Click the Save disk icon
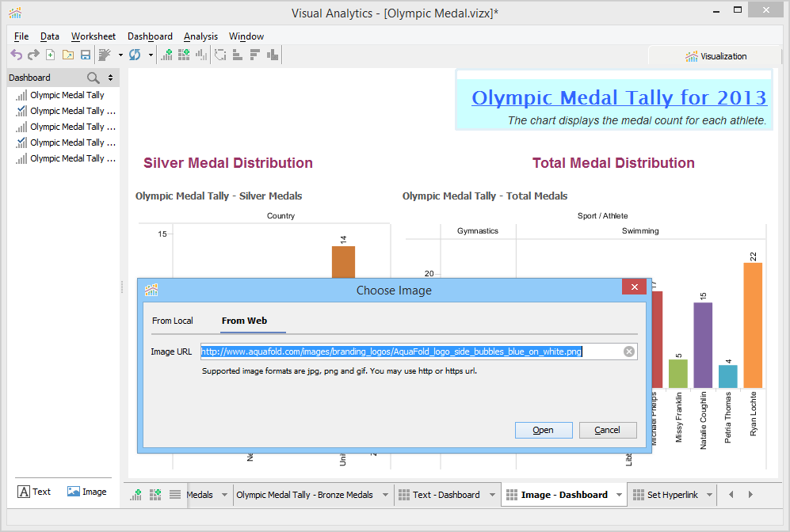 pos(85,55)
